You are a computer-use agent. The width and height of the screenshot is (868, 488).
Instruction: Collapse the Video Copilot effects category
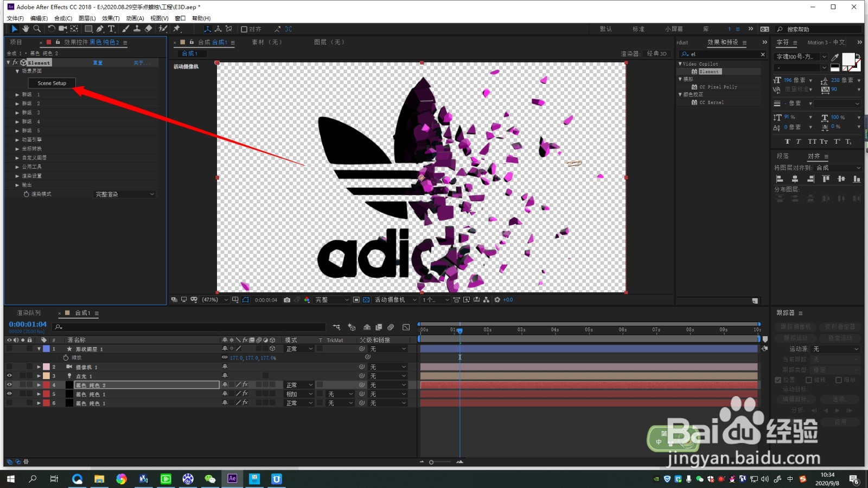click(680, 64)
